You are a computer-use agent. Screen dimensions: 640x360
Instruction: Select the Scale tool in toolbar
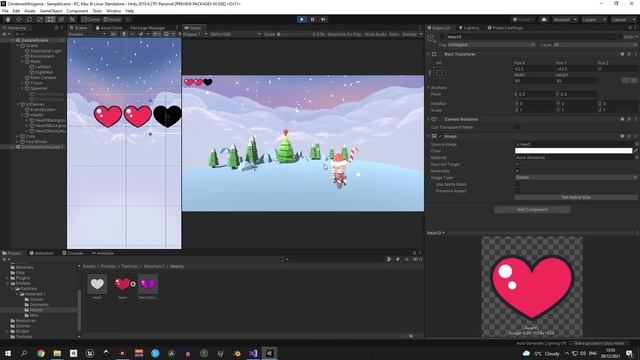[40, 19]
